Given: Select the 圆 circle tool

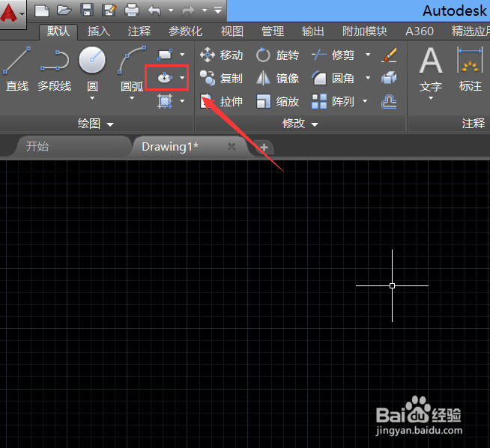Looking at the screenshot, I should (x=92, y=68).
